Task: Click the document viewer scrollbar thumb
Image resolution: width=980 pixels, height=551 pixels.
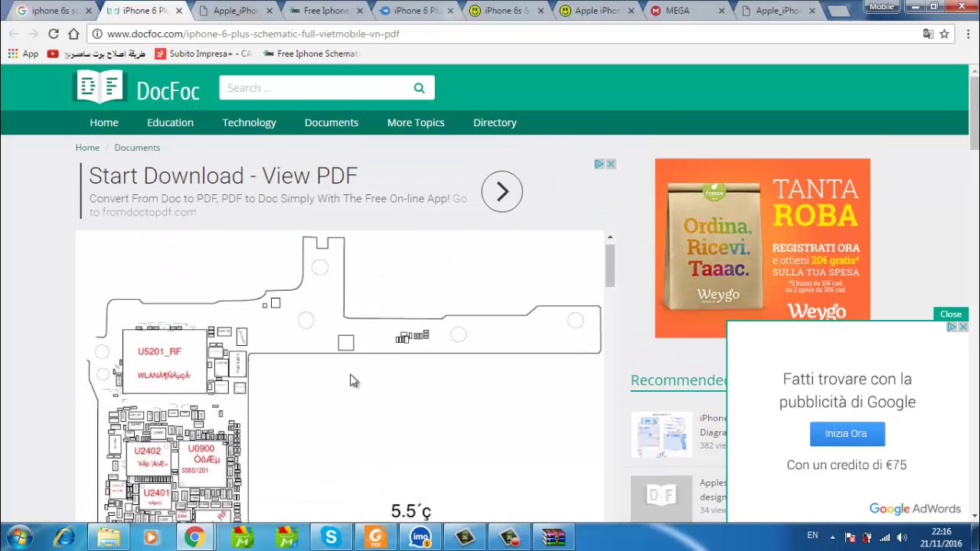Action: click(x=610, y=266)
